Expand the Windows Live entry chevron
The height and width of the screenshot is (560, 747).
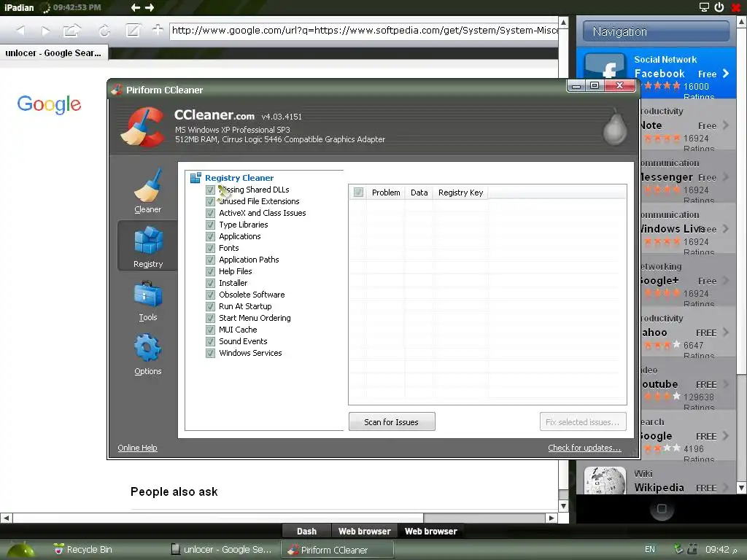pos(725,228)
